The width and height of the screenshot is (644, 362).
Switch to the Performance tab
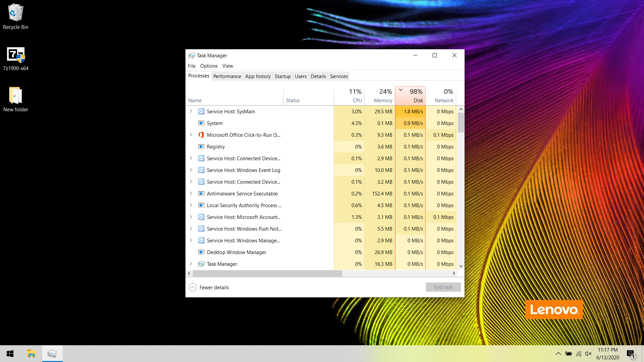[227, 76]
